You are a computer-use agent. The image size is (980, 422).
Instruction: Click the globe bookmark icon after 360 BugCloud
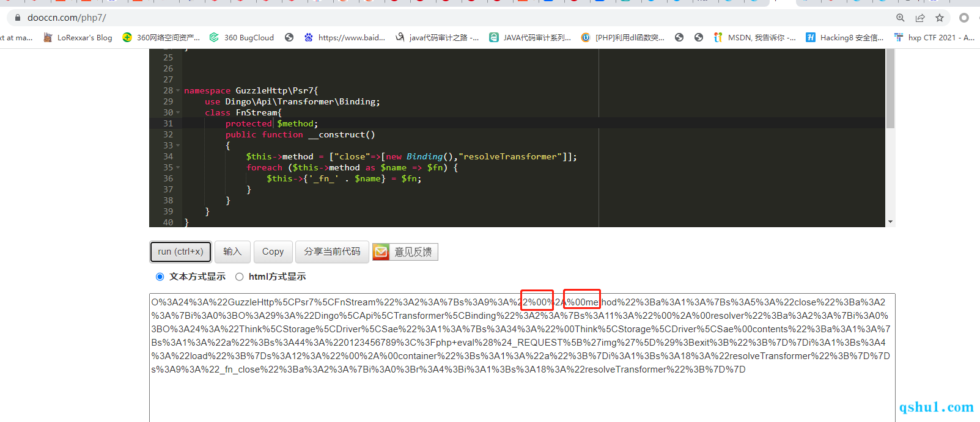click(289, 37)
